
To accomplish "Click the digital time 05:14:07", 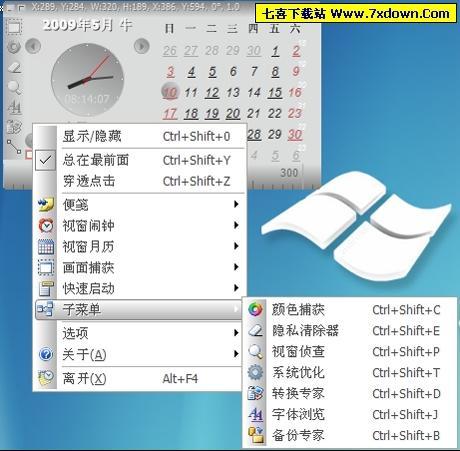I will click(87, 99).
